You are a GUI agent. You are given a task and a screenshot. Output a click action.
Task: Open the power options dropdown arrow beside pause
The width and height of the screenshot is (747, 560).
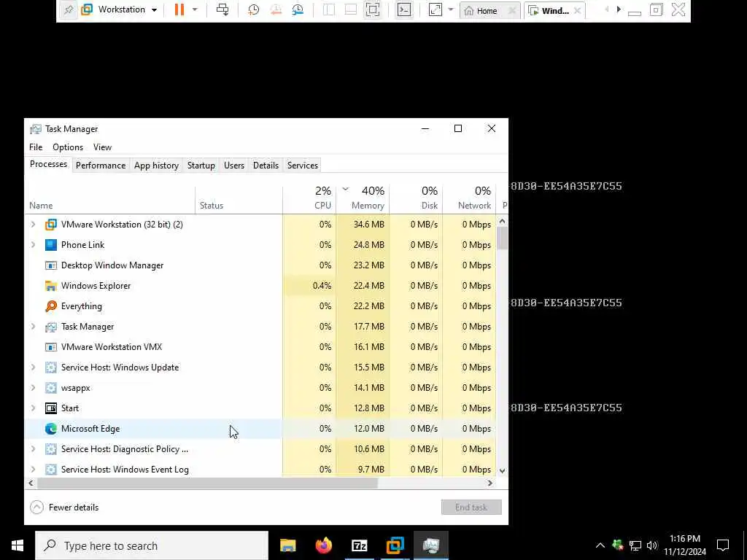[194, 9]
